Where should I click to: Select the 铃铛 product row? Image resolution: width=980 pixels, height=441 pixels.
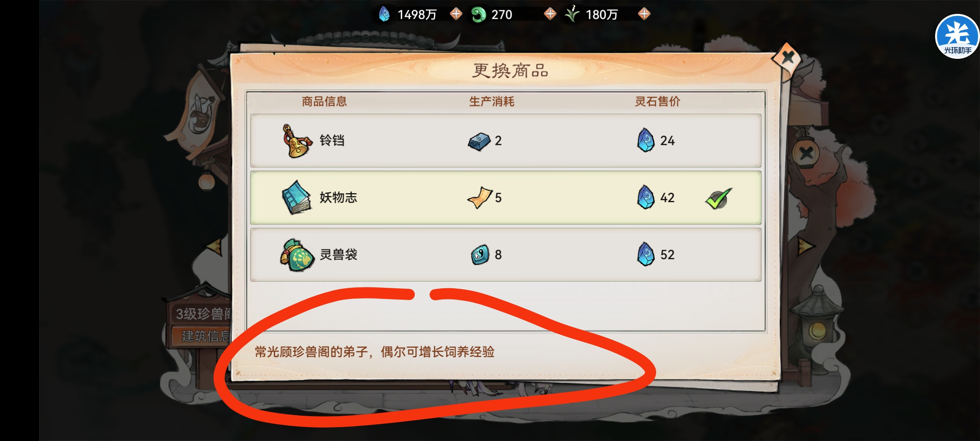506,140
